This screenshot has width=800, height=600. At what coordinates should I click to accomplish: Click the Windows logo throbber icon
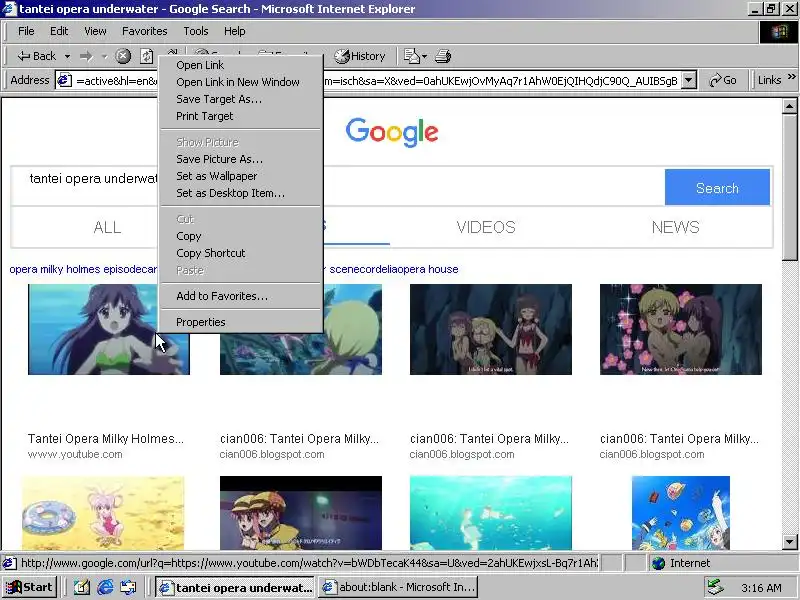coord(779,32)
